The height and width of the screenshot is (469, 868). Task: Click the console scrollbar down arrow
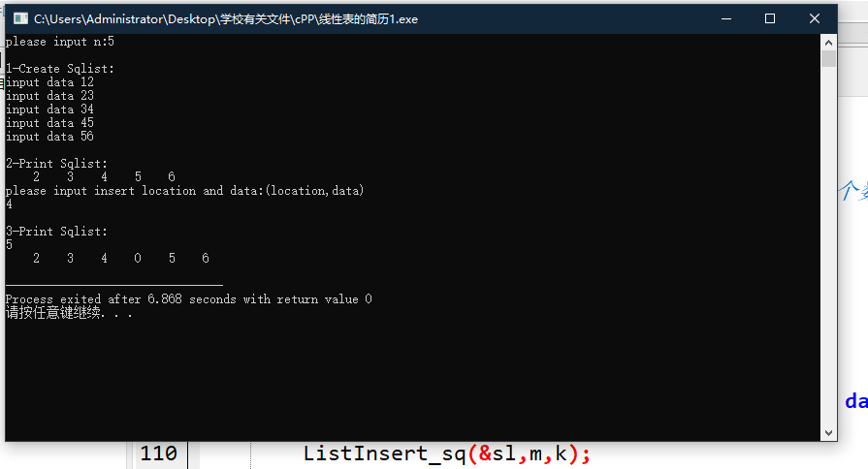(x=828, y=433)
